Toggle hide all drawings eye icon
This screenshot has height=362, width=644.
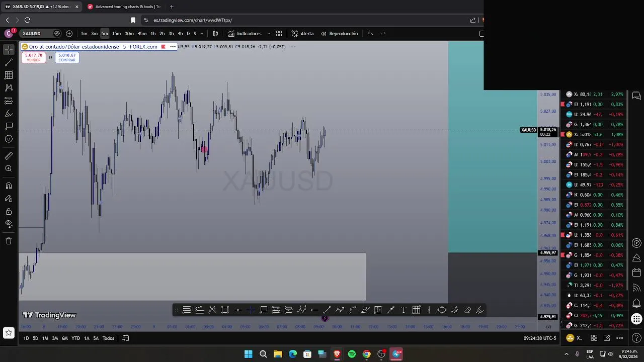[x=9, y=224]
